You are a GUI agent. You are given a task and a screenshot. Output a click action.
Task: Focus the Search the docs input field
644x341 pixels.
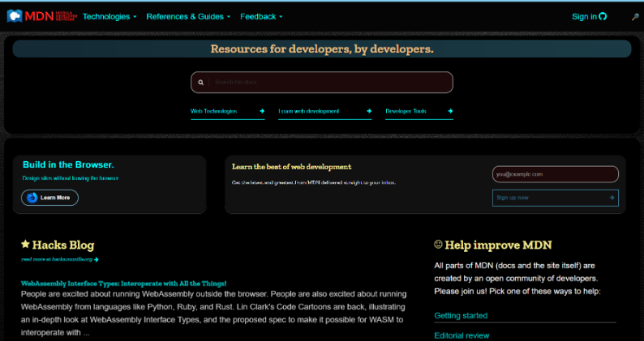322,82
